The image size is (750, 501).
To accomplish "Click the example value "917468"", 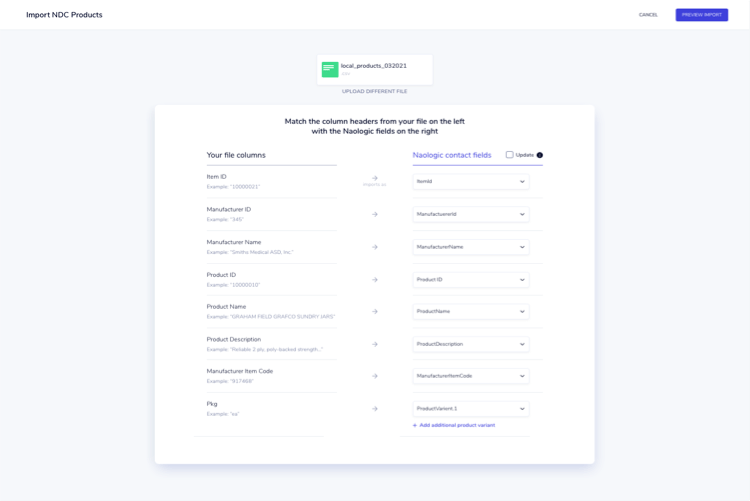I will coord(242,381).
